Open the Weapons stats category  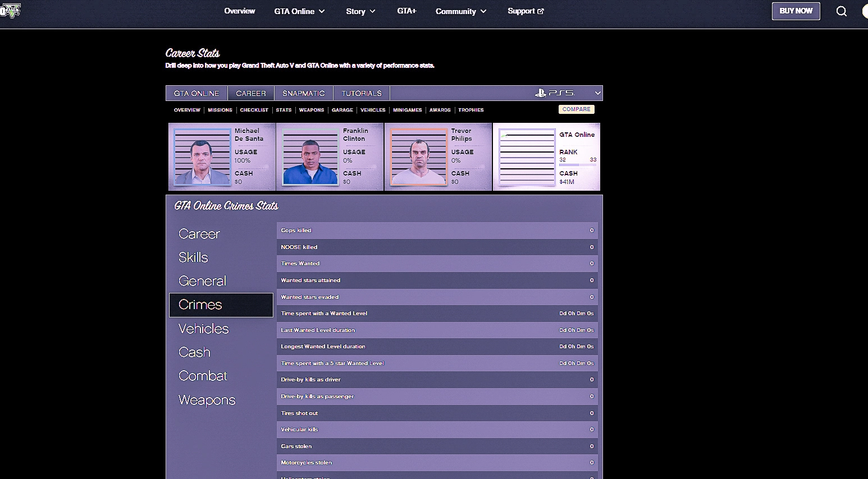(x=207, y=400)
